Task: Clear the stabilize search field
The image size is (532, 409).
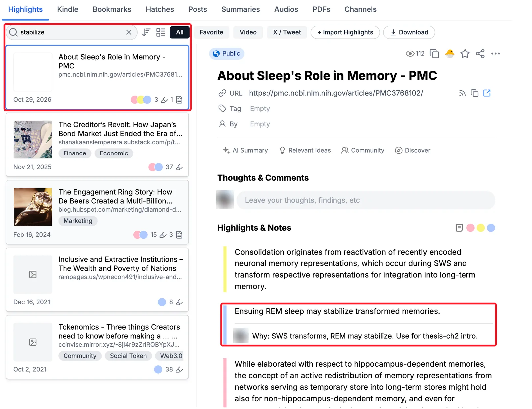Action: coord(129,32)
